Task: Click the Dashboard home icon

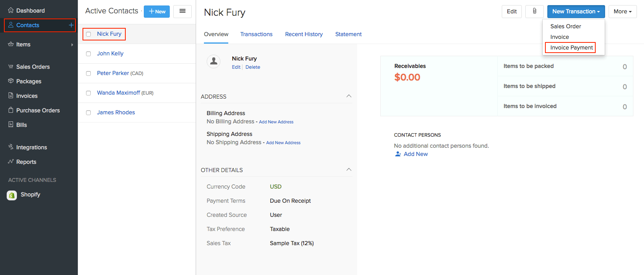Action: (x=11, y=11)
